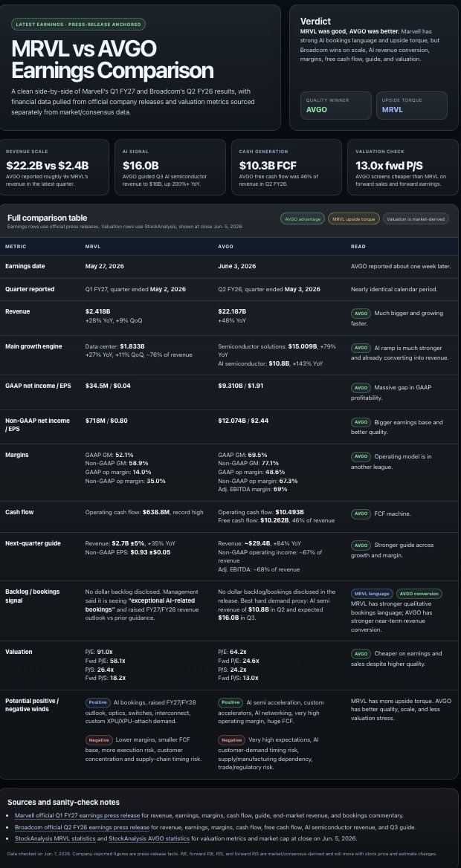Screen dimensions: 461x868
Task: Click the Positive badge in the AVGO column
Action: 230,702
